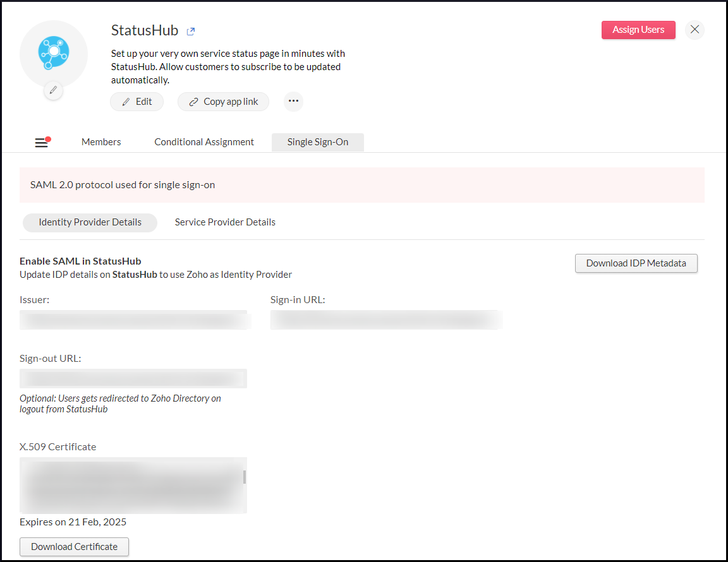Click the 'SAML 2.0 protocol used for single sign-on' banner text
Screen dimensions: 728x562
[x=123, y=185]
